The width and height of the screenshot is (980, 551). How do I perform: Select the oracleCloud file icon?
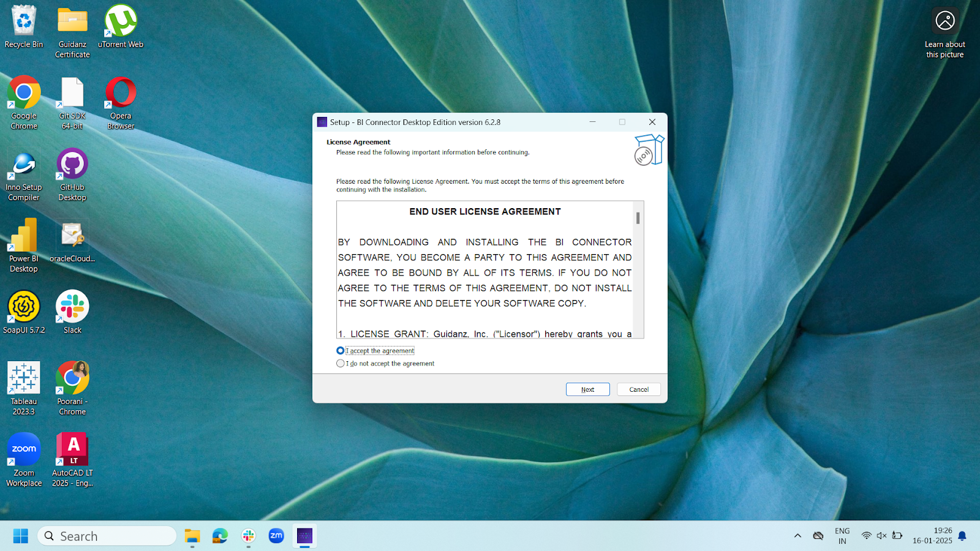[72, 241]
